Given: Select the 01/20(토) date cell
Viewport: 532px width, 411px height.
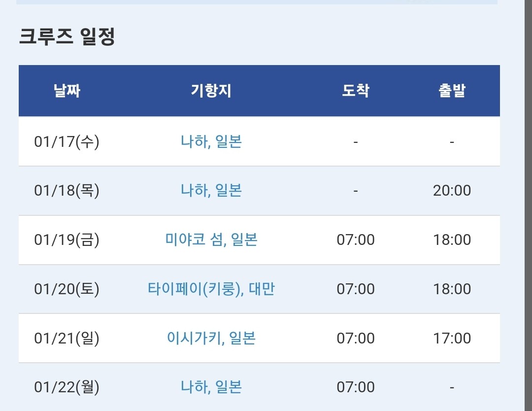Looking at the screenshot, I should click(x=67, y=289).
